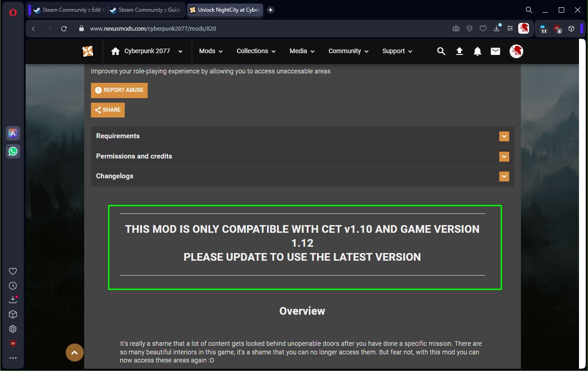
Task: Open the extension icon with badge 11
Action: (543, 29)
